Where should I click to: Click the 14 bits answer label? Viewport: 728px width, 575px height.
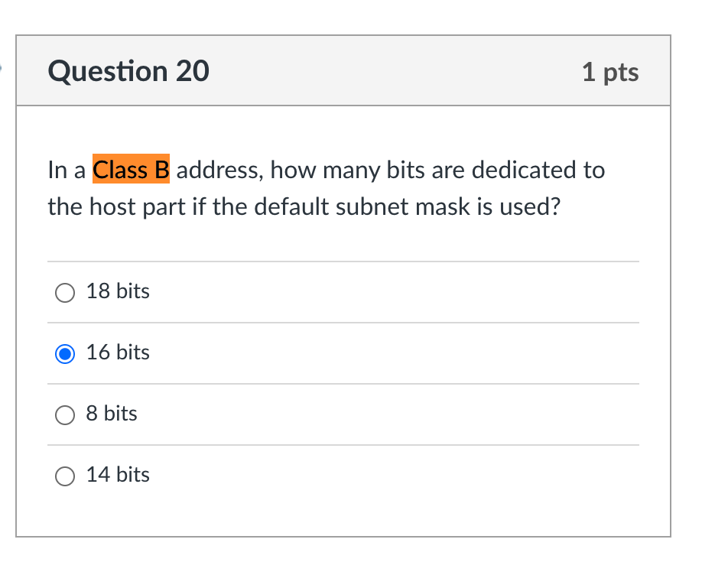(x=118, y=475)
